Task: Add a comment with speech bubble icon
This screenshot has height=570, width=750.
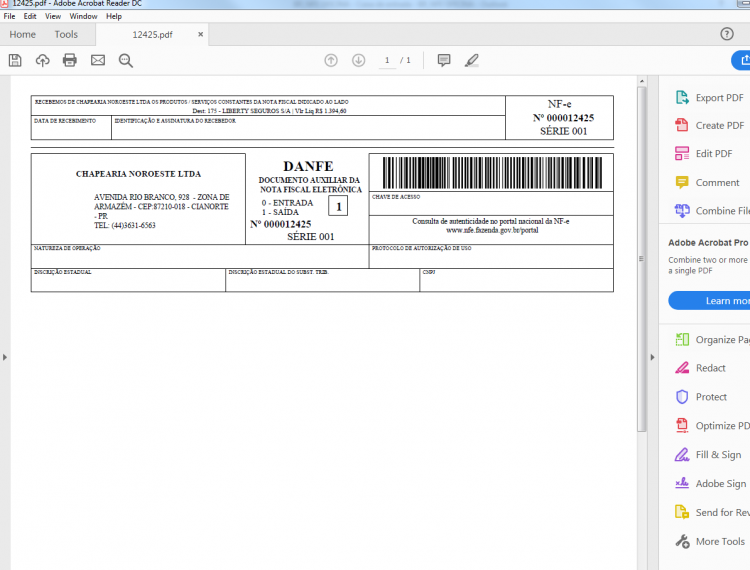Action: point(444,60)
